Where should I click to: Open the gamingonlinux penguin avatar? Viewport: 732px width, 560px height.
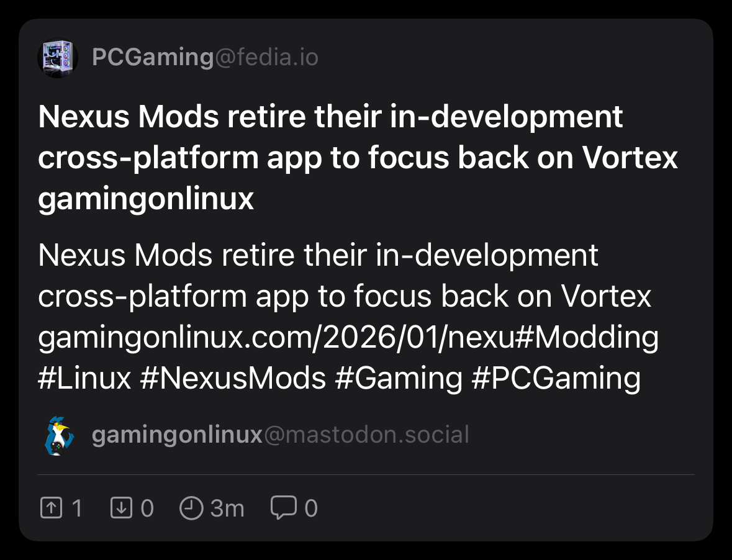(x=59, y=436)
